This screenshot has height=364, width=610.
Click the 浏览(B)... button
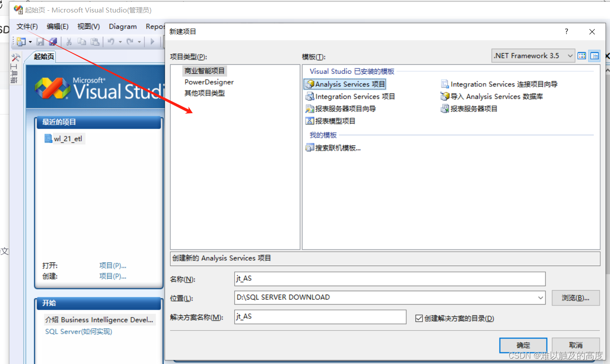point(576,298)
